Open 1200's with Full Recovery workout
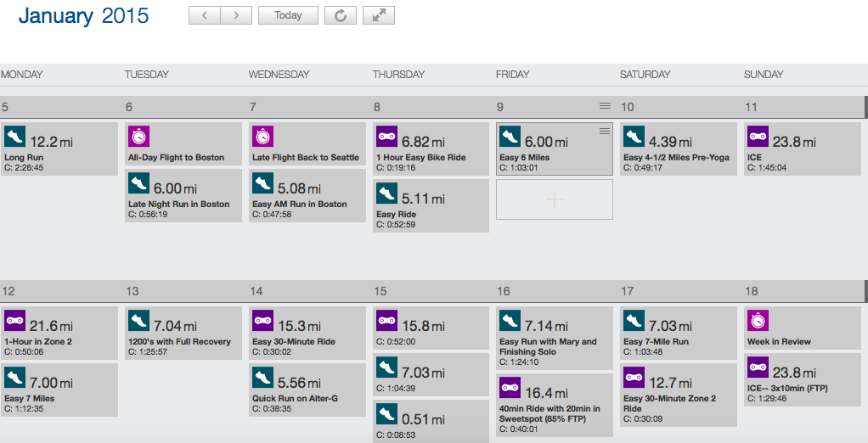Screen dimensions: 868x443 [179, 341]
